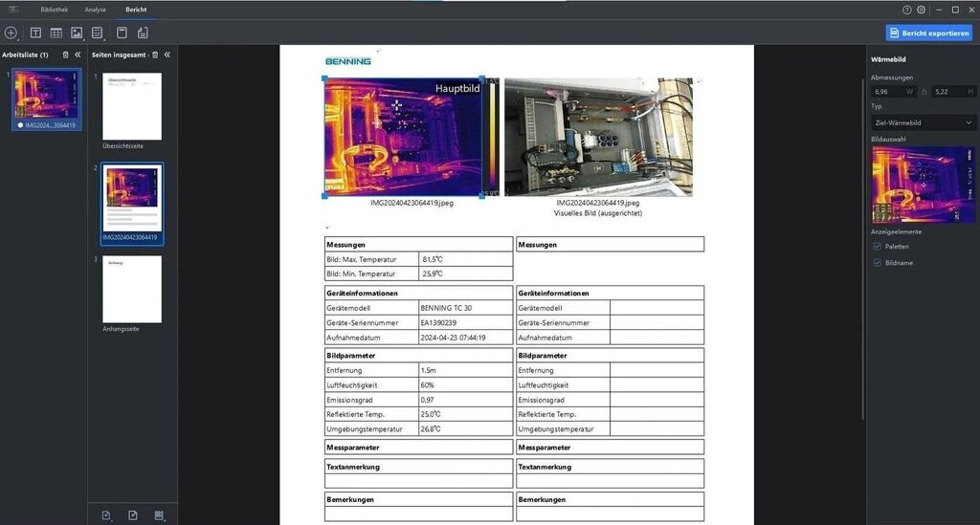The image size is (980, 525).
Task: Click trash icon in Seiten insgesamt panel
Action: 155,55
